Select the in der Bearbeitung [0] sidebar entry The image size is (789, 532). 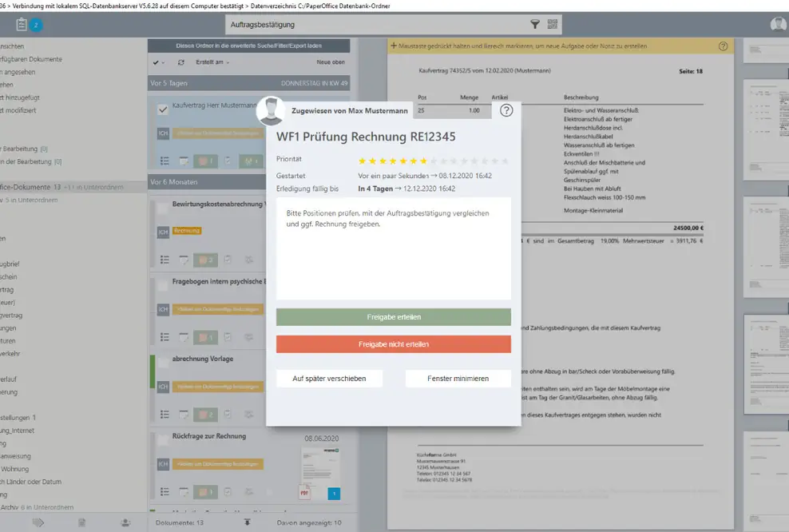[30, 161]
